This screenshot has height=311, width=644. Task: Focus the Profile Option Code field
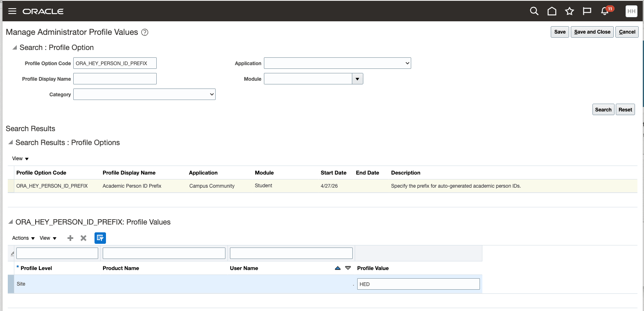[x=115, y=63]
